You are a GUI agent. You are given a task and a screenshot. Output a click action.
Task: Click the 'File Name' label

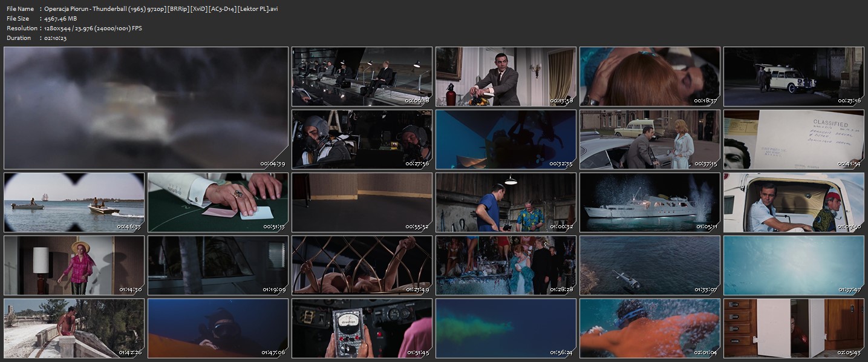(21, 9)
